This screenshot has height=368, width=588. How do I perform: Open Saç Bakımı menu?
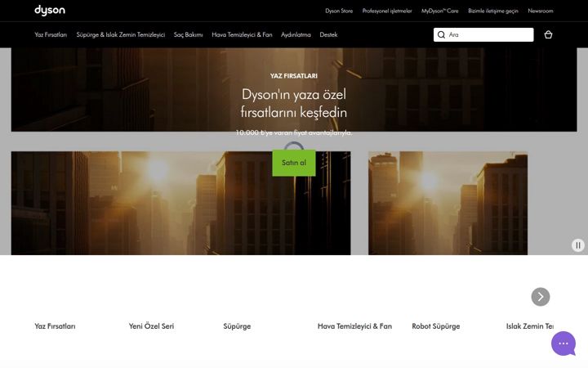(x=189, y=34)
